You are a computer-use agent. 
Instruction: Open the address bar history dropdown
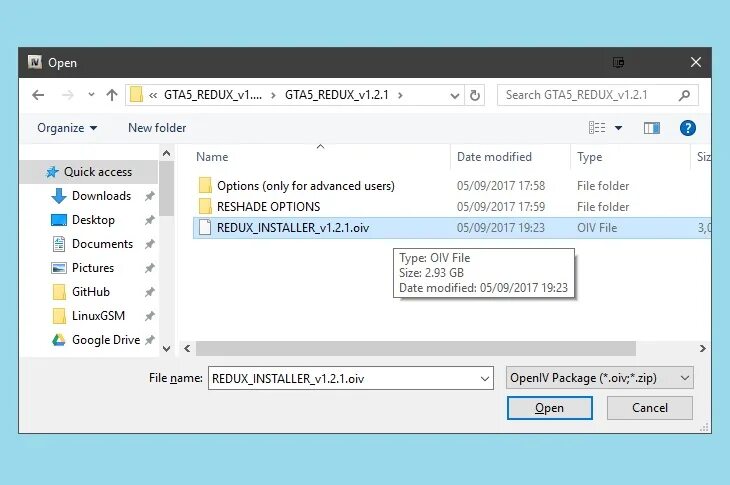(455, 95)
